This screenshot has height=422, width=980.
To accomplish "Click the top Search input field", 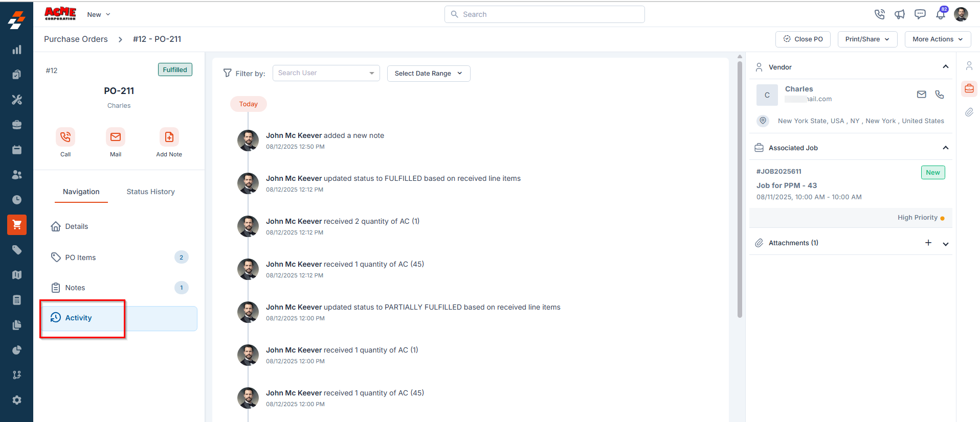I will [545, 14].
